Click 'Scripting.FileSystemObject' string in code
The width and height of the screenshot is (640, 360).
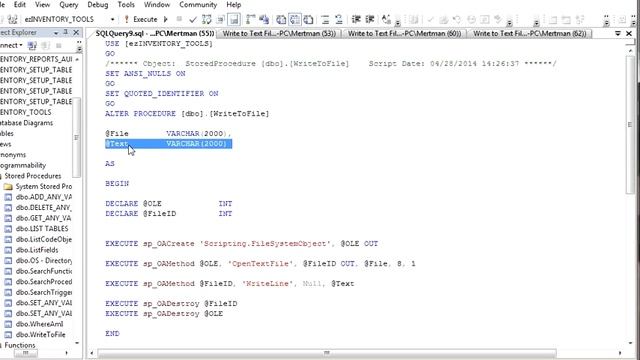[x=265, y=244]
